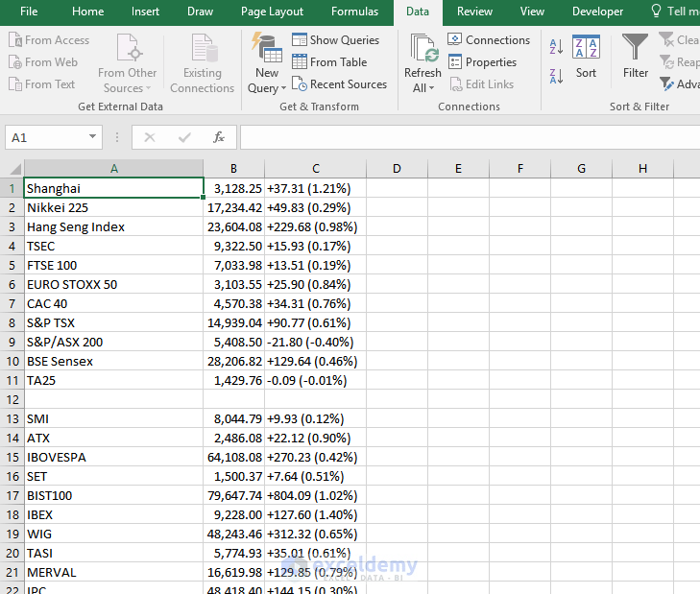Click Show Queries icon
Image resolution: width=700 pixels, height=594 pixels.
point(299,39)
